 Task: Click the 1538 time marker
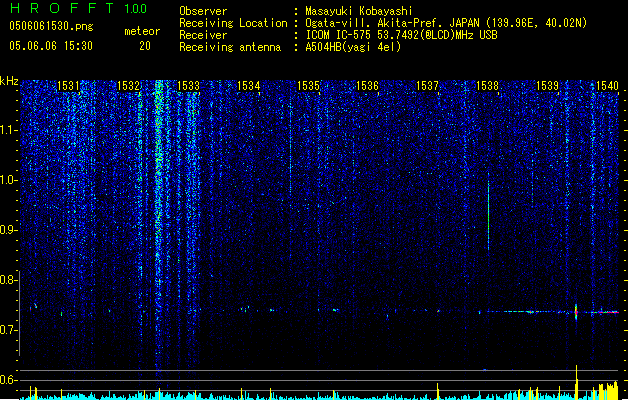pos(487,86)
